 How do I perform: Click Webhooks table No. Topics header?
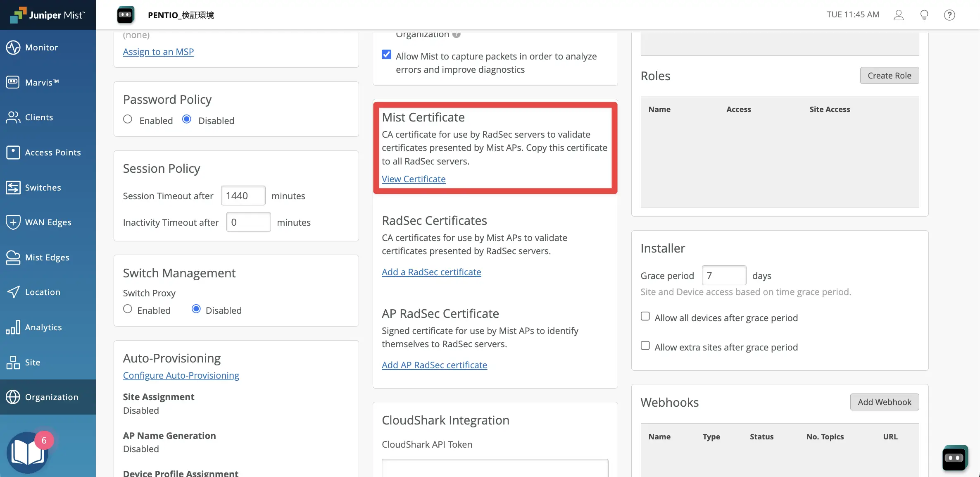pos(825,436)
